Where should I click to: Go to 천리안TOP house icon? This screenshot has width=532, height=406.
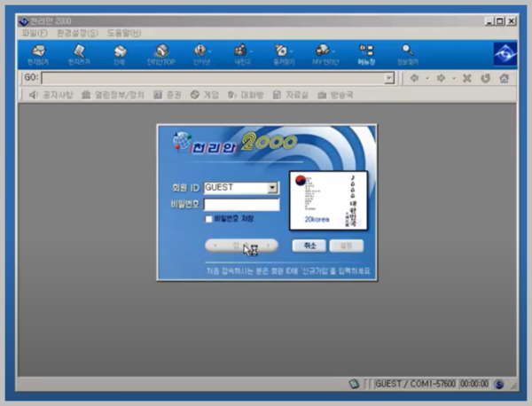[161, 55]
